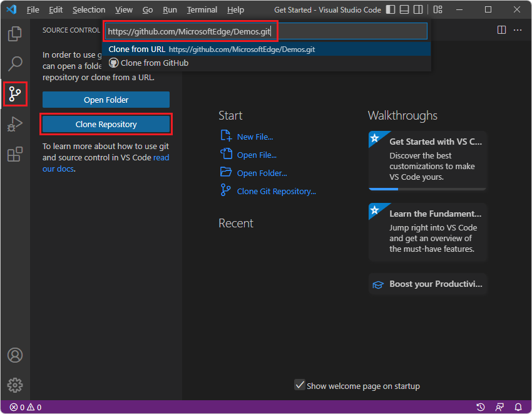Open the Extensions view
The height and width of the screenshot is (414, 532).
click(x=14, y=154)
